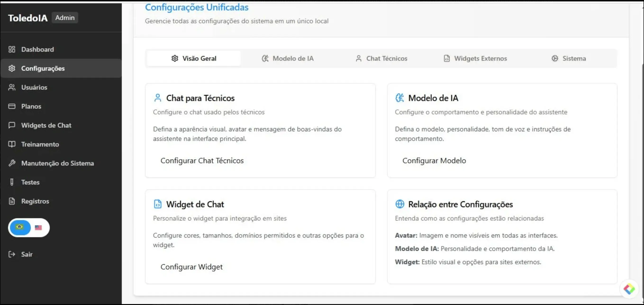Screen dimensions: 644x305
Task: Open Treinamento via the book icon
Action: (12, 144)
